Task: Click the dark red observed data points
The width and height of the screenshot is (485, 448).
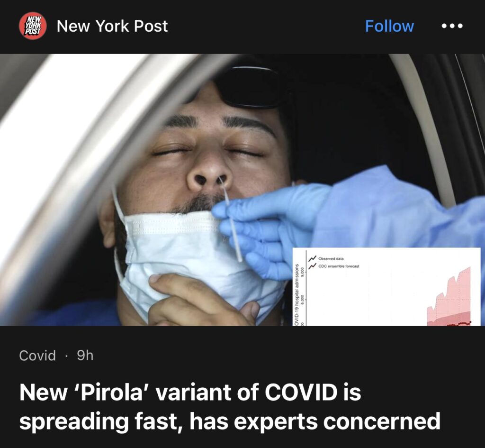Action: coord(459,324)
